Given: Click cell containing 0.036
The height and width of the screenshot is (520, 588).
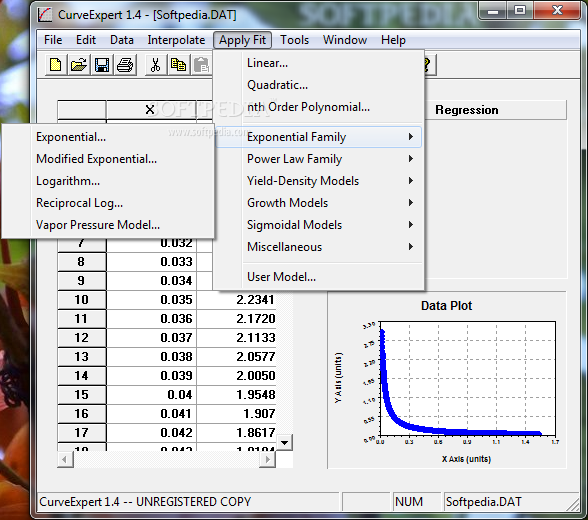Looking at the screenshot, I should tap(152, 319).
